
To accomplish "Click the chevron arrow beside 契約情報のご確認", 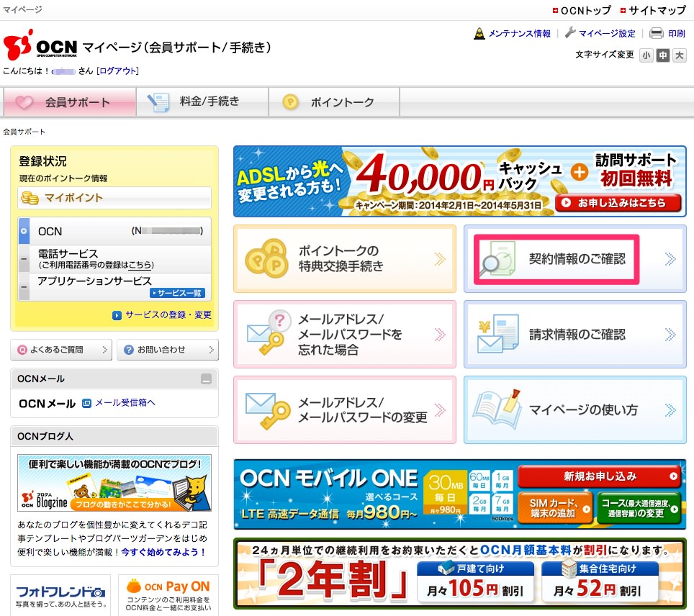I will (670, 258).
